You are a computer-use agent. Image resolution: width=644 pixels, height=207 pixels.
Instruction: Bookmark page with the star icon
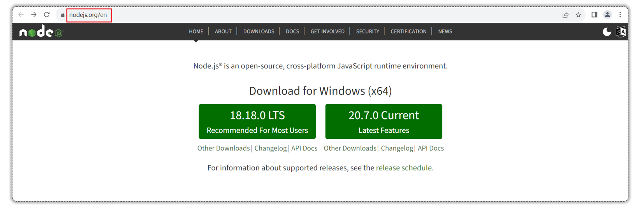coord(578,15)
